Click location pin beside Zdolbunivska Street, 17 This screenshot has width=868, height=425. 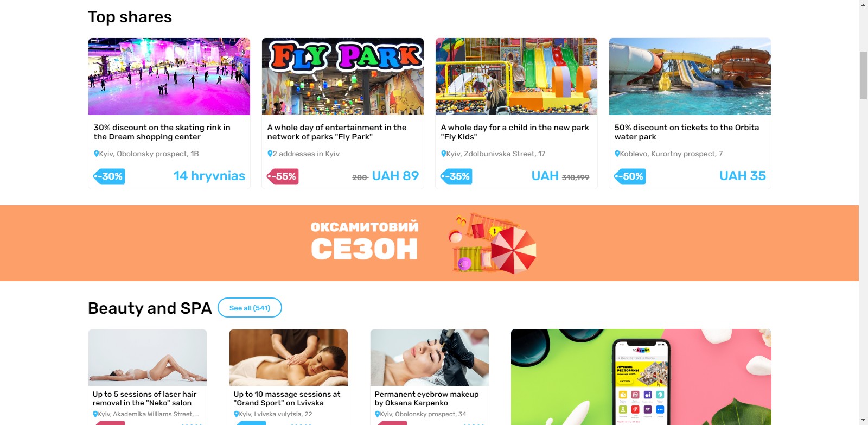click(x=444, y=154)
